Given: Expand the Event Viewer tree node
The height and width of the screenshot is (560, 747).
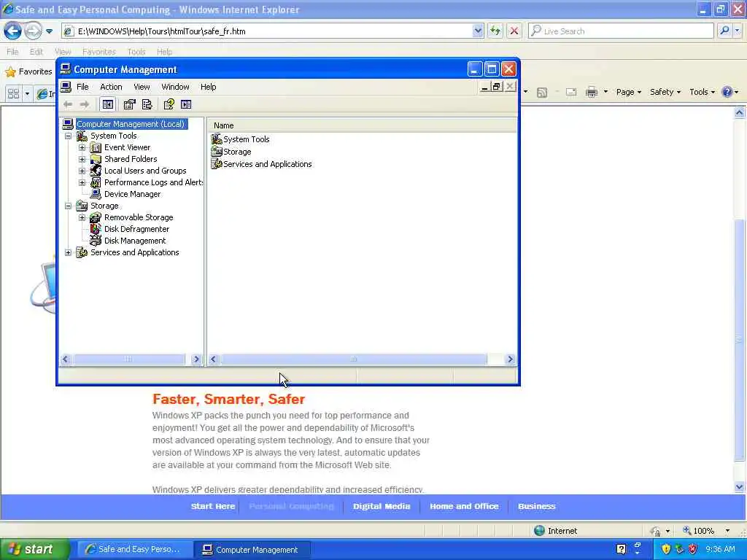Looking at the screenshot, I should pyautogui.click(x=82, y=147).
